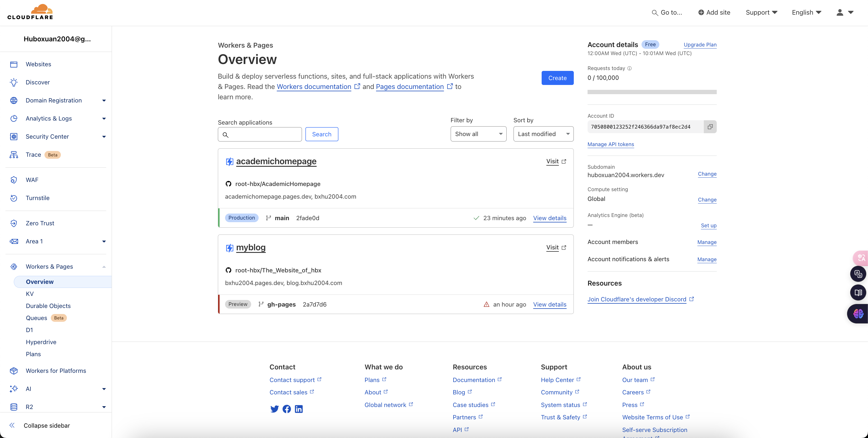Click the blue Create button
The image size is (868, 438).
pos(557,78)
